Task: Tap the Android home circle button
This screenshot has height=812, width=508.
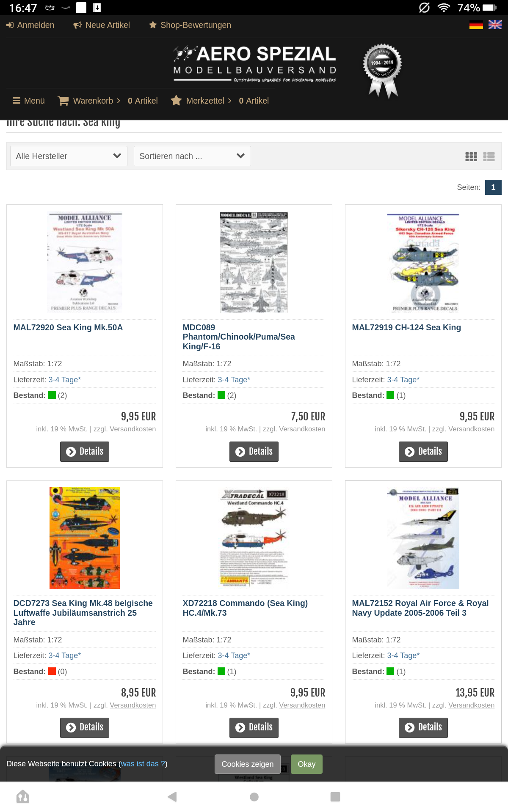Action: pos(254,797)
